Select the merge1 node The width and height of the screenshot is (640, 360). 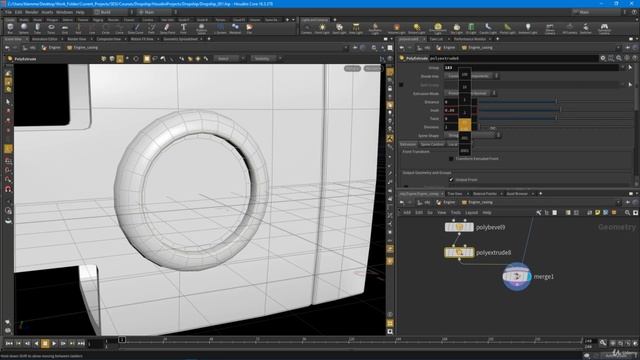coord(517,276)
